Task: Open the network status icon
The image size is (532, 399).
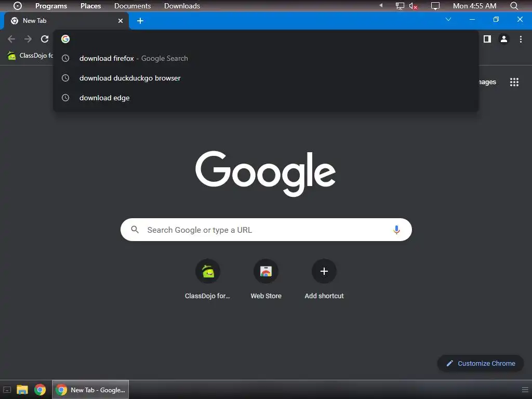Action: (x=400, y=6)
